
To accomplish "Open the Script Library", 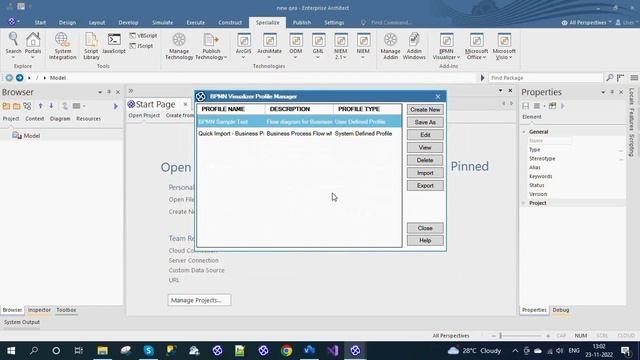I will pos(91,46).
